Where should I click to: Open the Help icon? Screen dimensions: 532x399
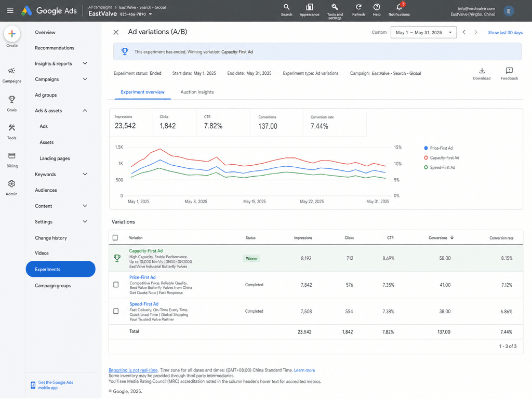tap(377, 10)
